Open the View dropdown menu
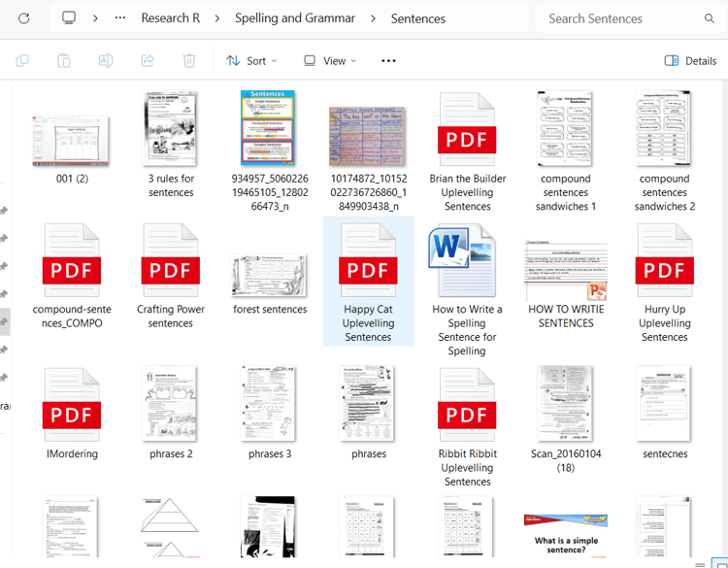Image resolution: width=728 pixels, height=568 pixels. click(330, 61)
